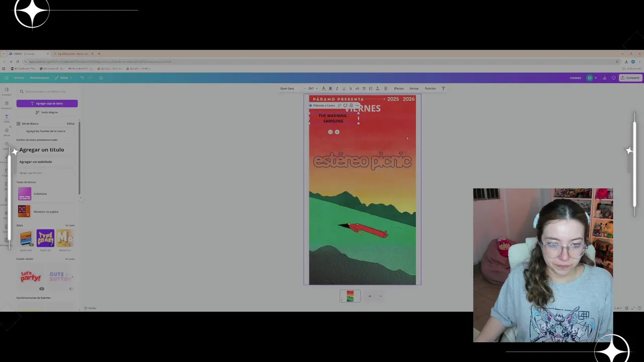Select page 1 thumbnail
Viewport: 644px width, 362px height.
coord(350,296)
